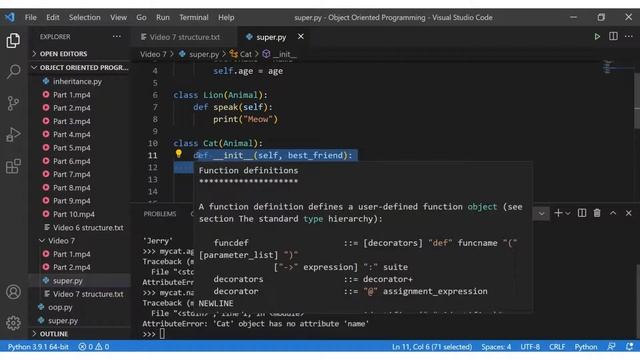Create a new terminal with plus icon

[558, 213]
